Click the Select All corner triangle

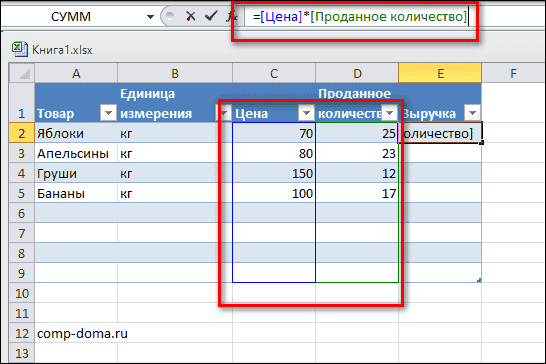click(22, 73)
